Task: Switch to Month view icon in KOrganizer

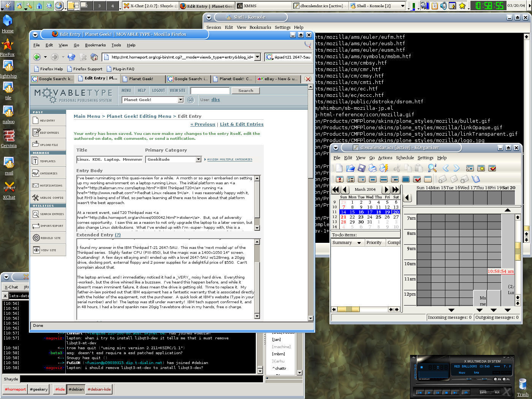Action: (x=405, y=179)
